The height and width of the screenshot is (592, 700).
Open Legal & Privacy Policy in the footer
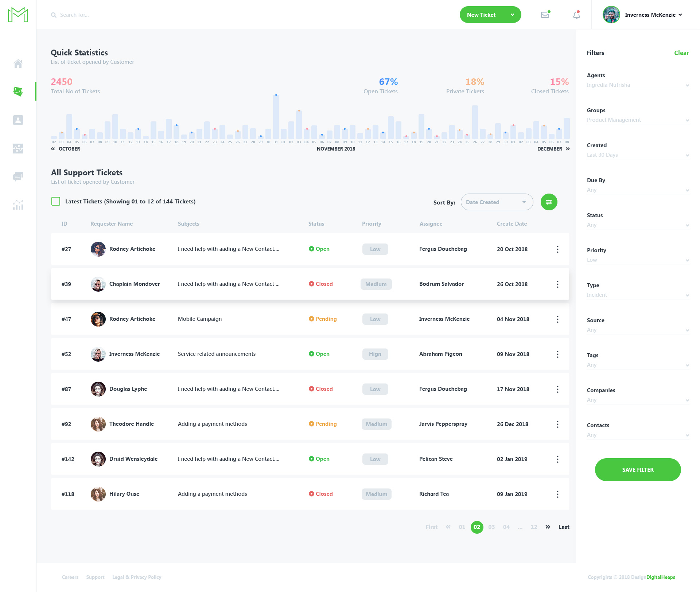pyautogui.click(x=137, y=577)
